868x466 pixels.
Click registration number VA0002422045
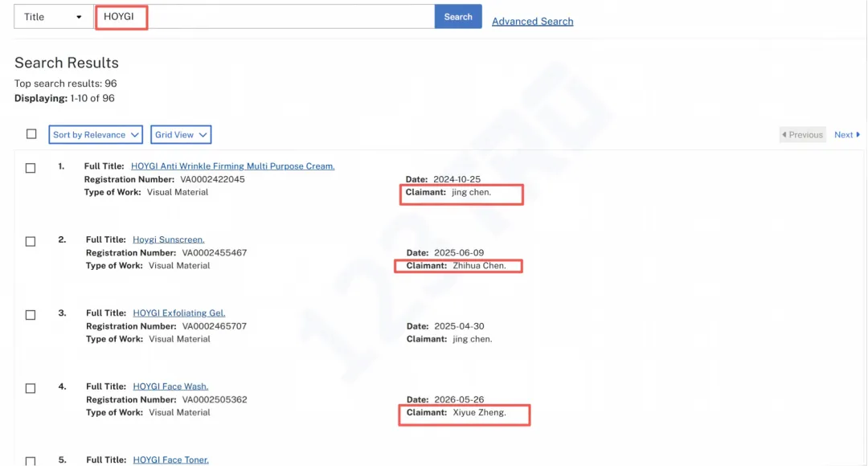pos(212,179)
